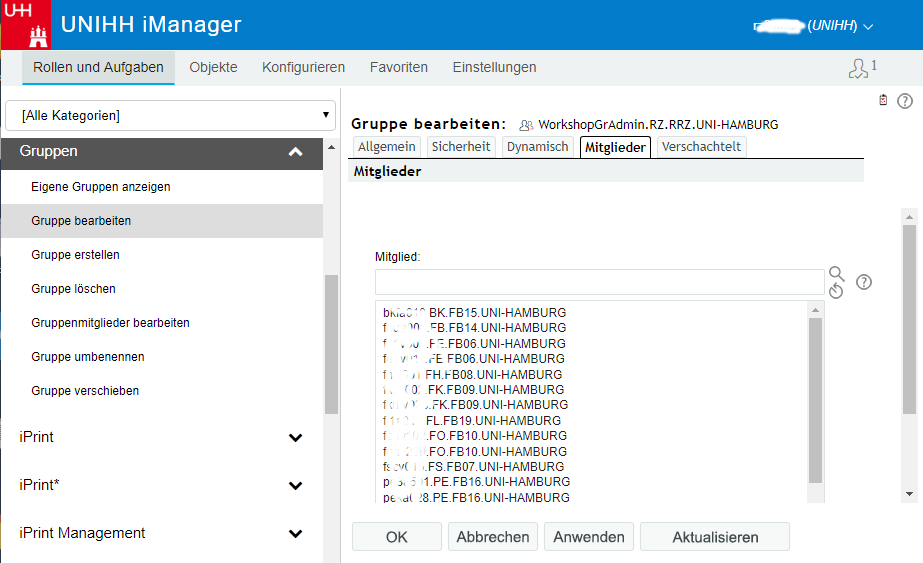Open Gruppe erstellen task
The image size is (923, 563).
[x=162, y=255]
